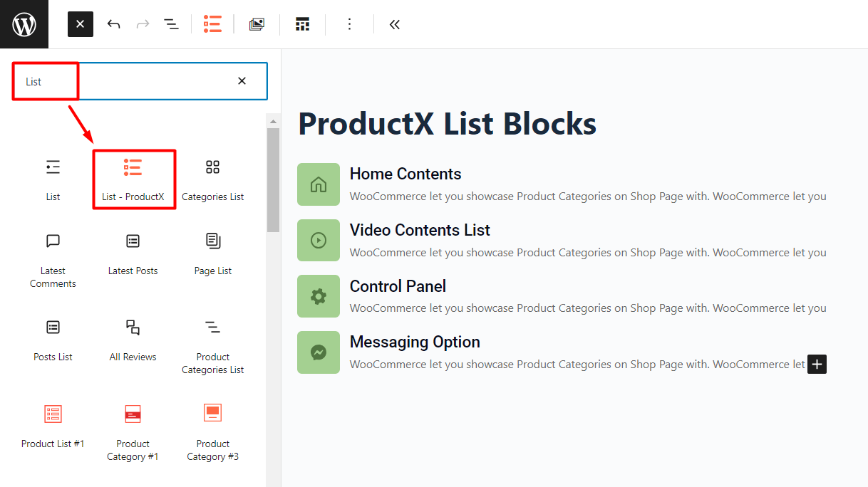Clear the block search text
The image size is (868, 487).
click(x=242, y=81)
